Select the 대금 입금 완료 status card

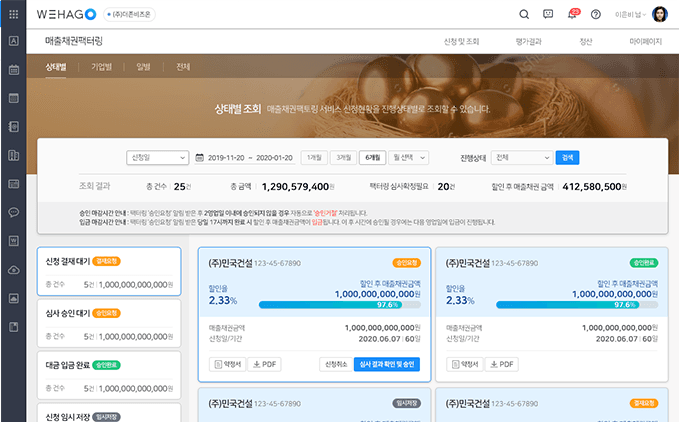click(x=109, y=376)
